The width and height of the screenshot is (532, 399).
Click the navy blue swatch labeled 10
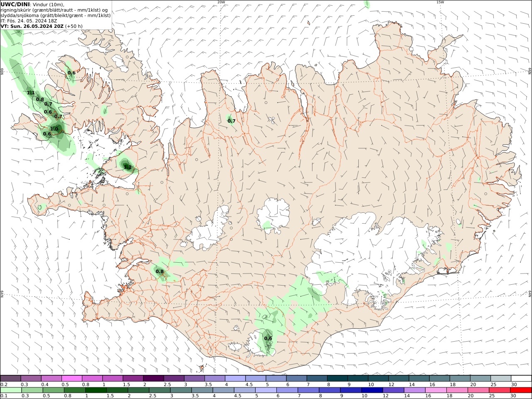coord(372,390)
